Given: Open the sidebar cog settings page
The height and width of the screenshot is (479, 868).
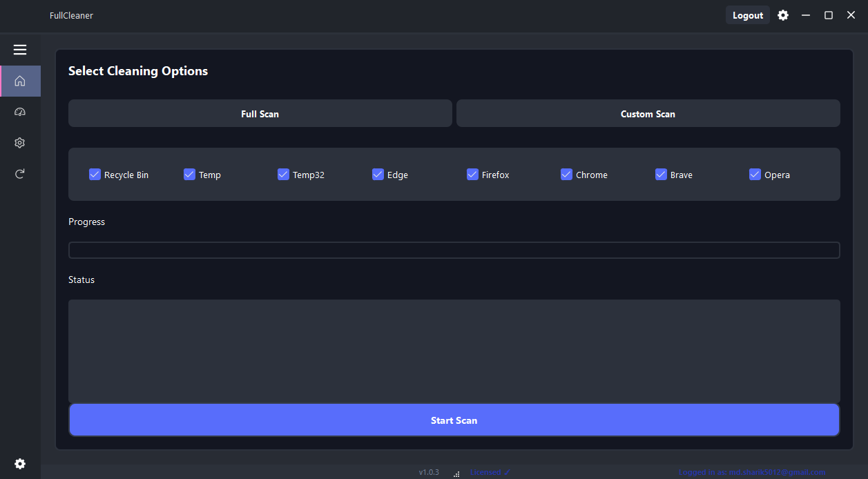Looking at the screenshot, I should [20, 143].
